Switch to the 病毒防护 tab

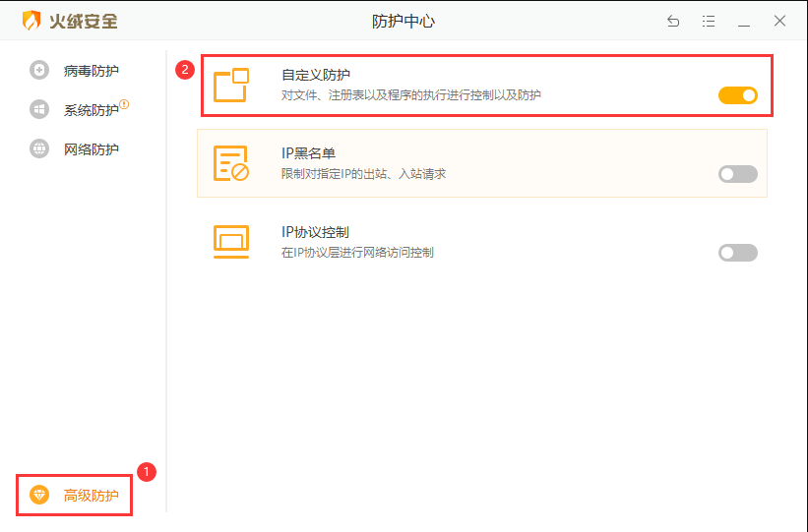pos(92,71)
